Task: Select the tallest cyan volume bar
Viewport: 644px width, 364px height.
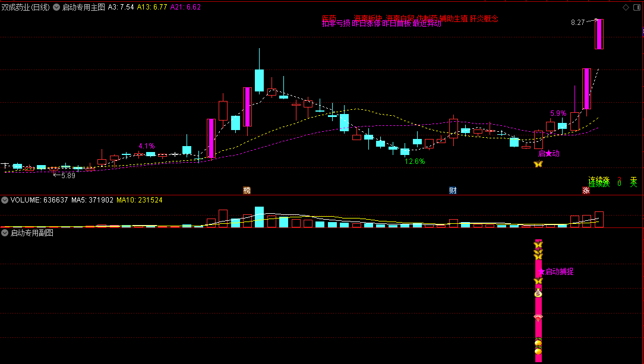Action: pos(259,217)
